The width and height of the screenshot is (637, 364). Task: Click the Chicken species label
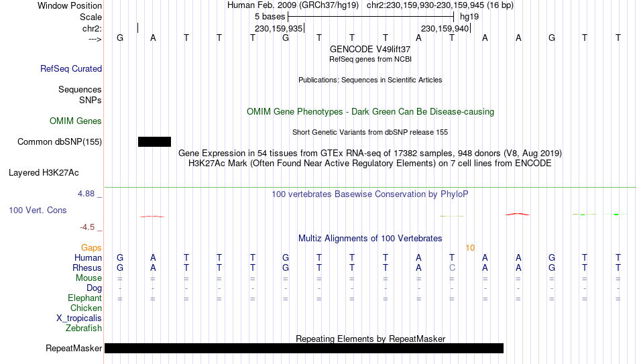pyautogui.click(x=86, y=308)
